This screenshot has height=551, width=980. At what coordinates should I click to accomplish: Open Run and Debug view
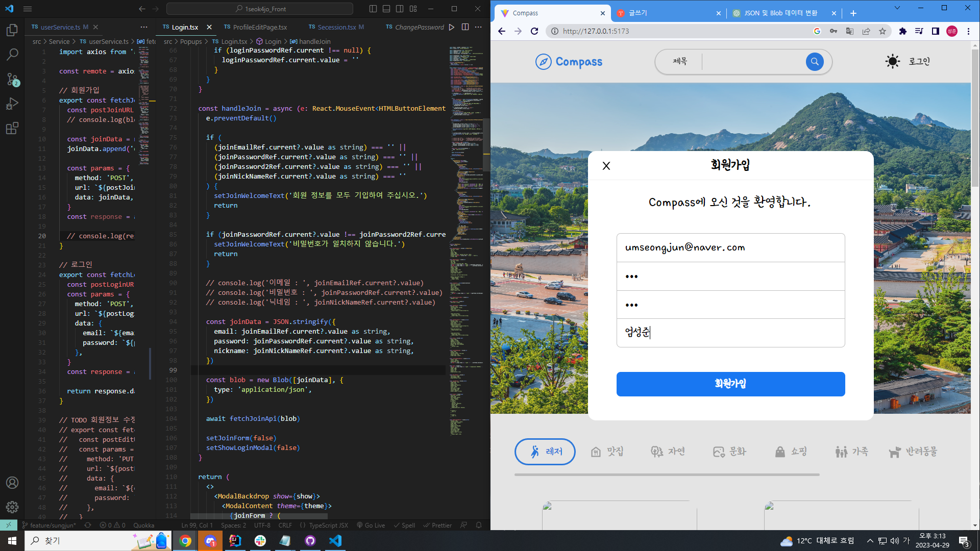[12, 104]
